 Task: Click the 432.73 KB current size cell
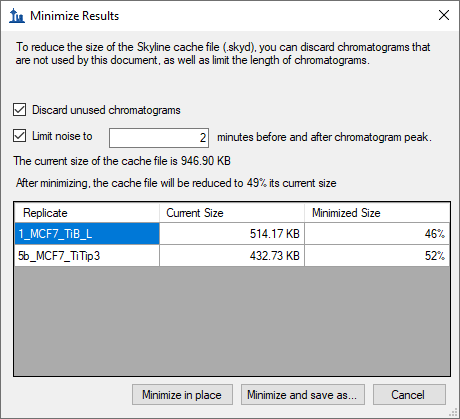coord(232,256)
